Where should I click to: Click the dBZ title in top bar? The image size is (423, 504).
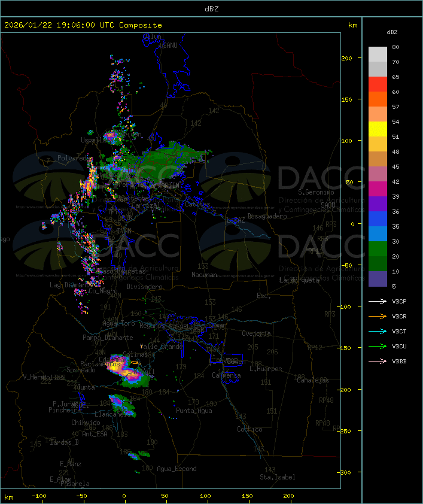[212, 8]
